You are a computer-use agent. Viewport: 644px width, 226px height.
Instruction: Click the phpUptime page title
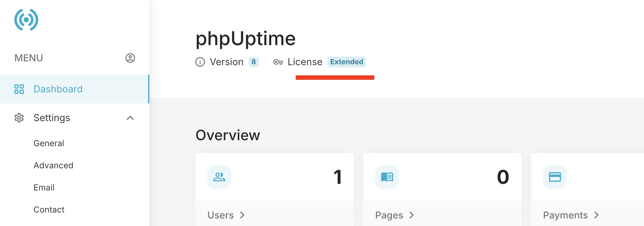coord(246,39)
